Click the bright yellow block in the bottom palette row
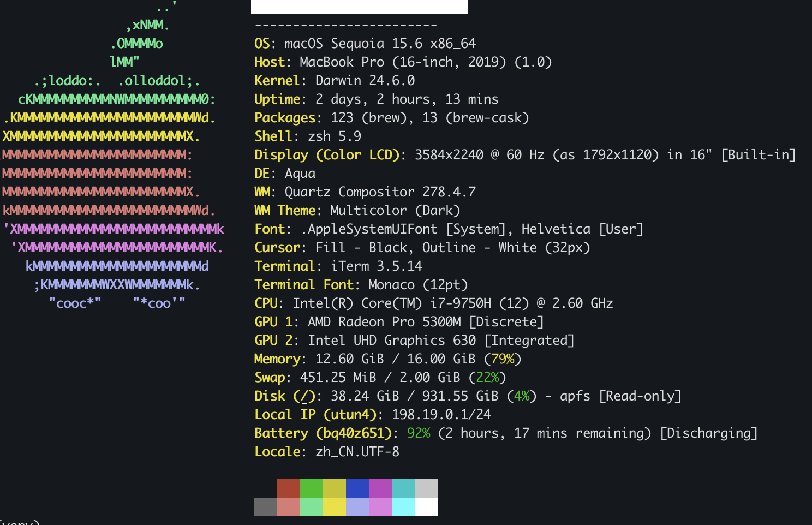 pyautogui.click(x=335, y=507)
